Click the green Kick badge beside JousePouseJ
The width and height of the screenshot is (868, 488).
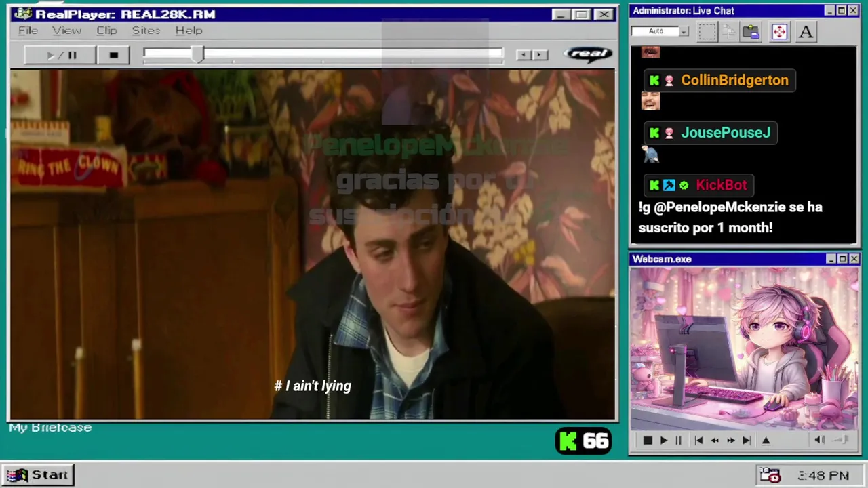point(654,133)
